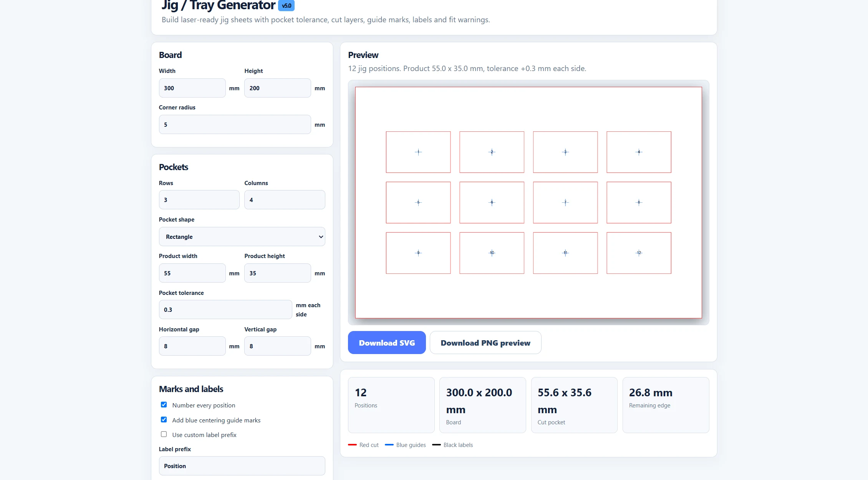
Task: Edit the Columns field
Action: (285, 200)
